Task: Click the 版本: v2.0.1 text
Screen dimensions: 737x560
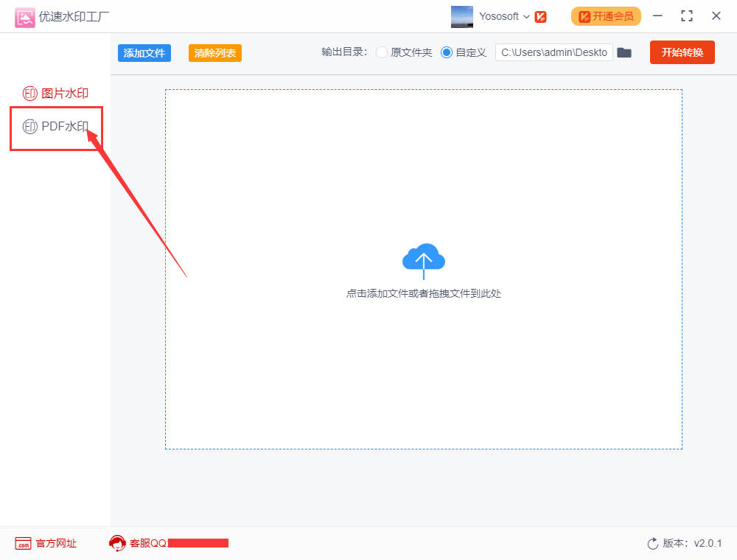Action: pos(692,544)
